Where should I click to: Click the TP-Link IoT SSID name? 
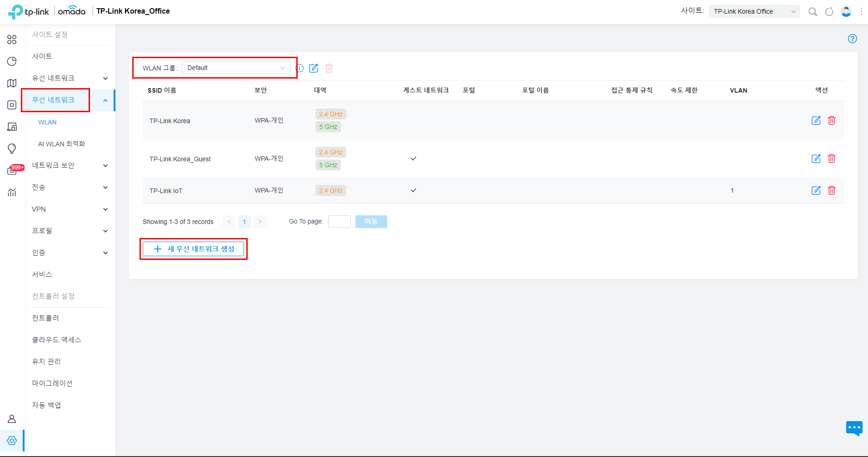(x=166, y=191)
